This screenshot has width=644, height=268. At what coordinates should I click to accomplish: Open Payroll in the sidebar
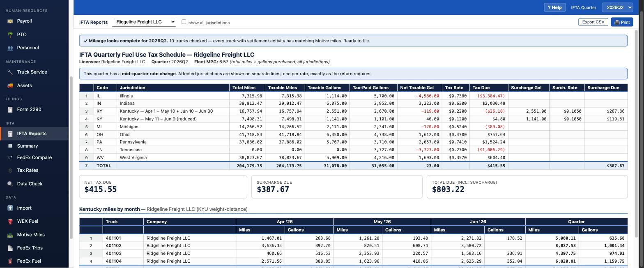[x=34, y=21]
